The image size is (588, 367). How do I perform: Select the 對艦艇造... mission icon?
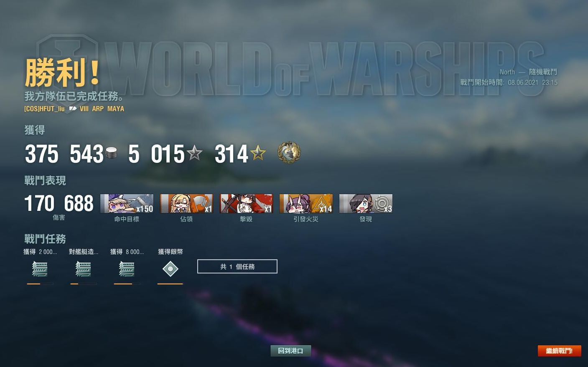point(83,269)
